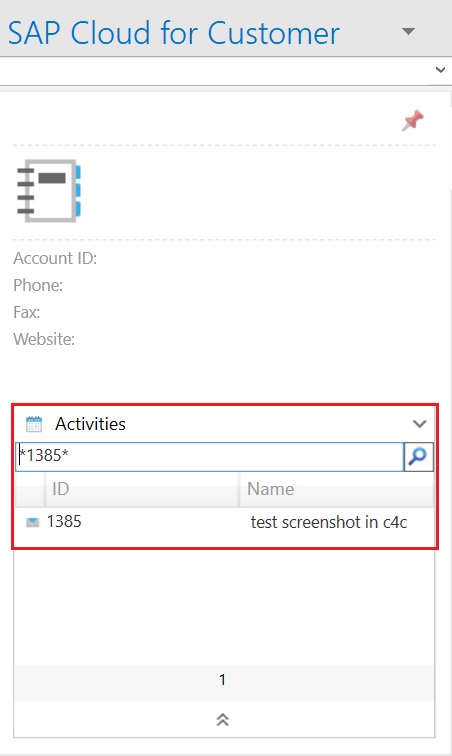452x756 pixels.
Task: Collapse the list with the double-chevron up
Action: pyautogui.click(x=222, y=719)
